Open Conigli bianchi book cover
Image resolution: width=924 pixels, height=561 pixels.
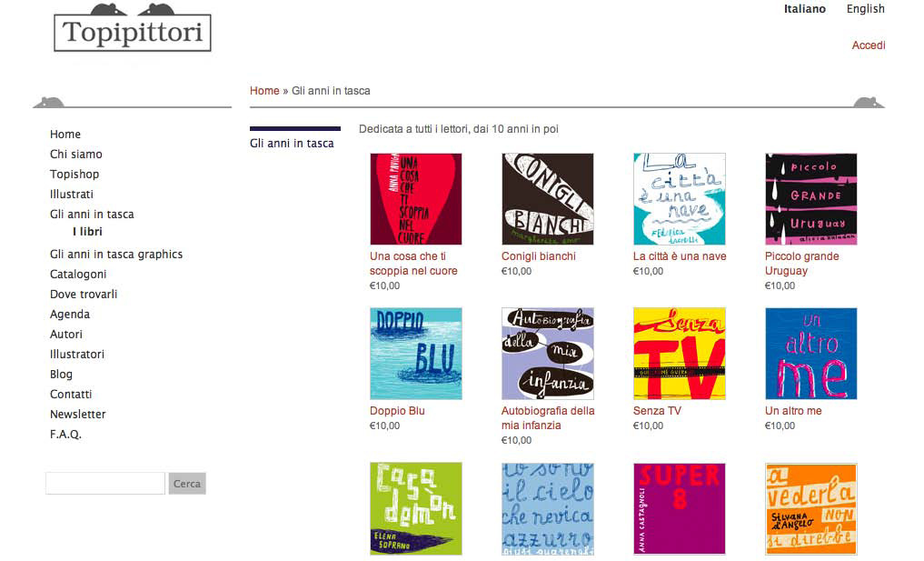click(x=548, y=199)
